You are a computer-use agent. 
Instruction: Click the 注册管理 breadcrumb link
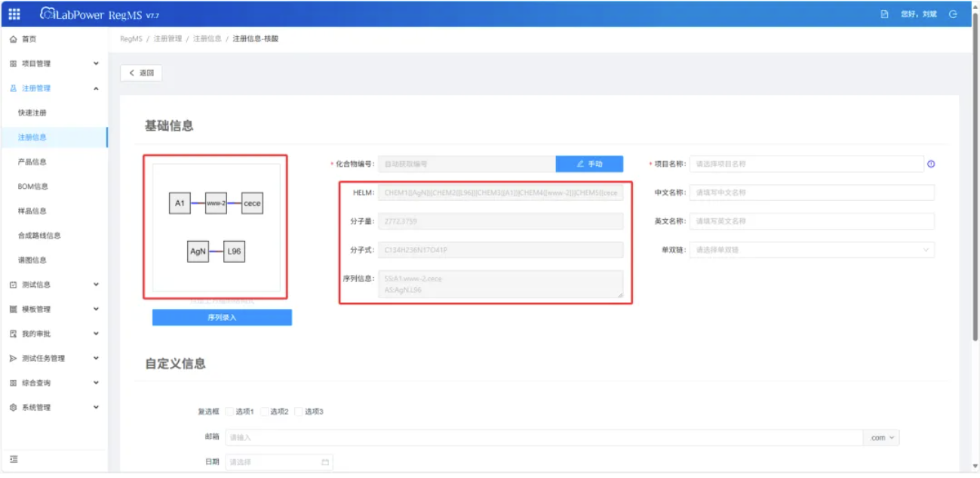(x=167, y=39)
